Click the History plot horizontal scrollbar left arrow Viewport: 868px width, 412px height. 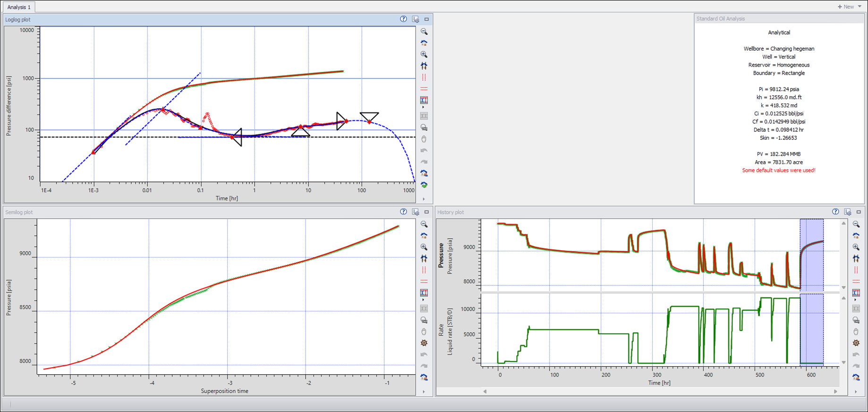coord(485,391)
